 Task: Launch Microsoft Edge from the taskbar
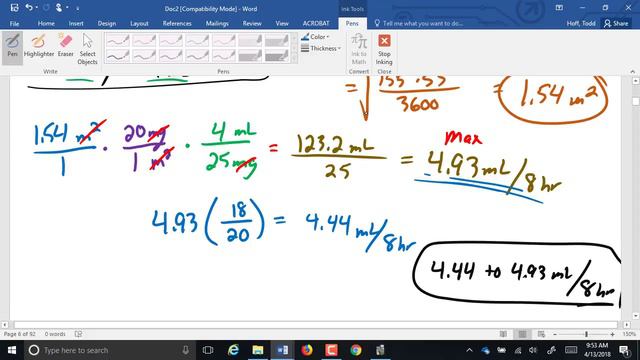tap(233, 350)
